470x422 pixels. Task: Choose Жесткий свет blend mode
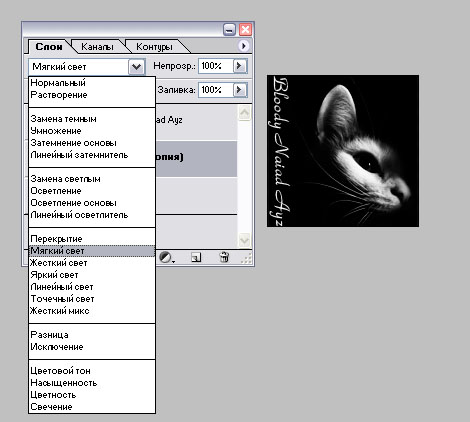point(92,263)
